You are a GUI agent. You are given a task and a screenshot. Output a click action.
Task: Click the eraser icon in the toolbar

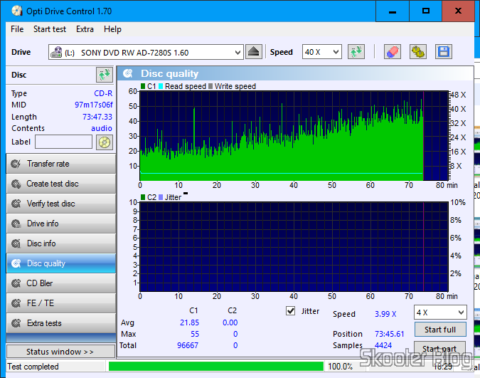(x=392, y=52)
